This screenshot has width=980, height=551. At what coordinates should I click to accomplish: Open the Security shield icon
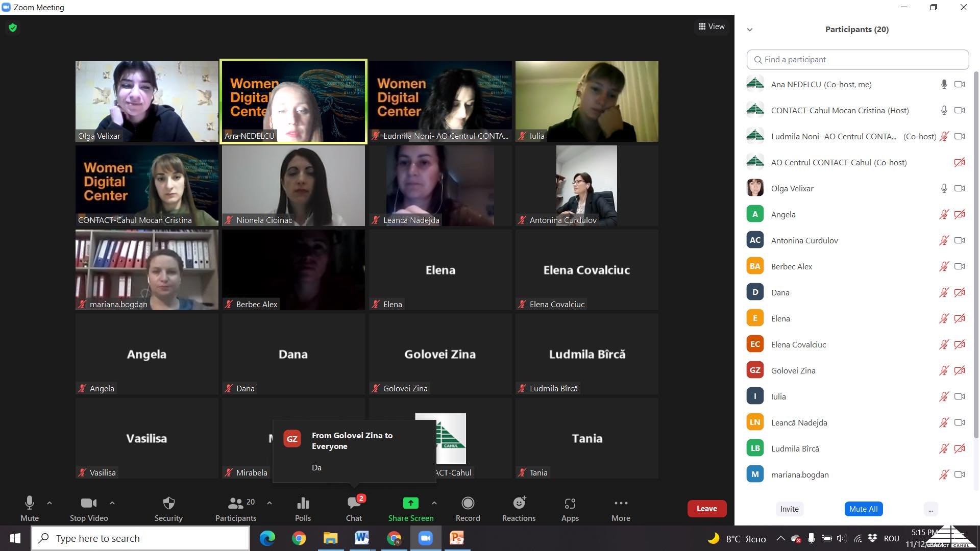click(168, 504)
